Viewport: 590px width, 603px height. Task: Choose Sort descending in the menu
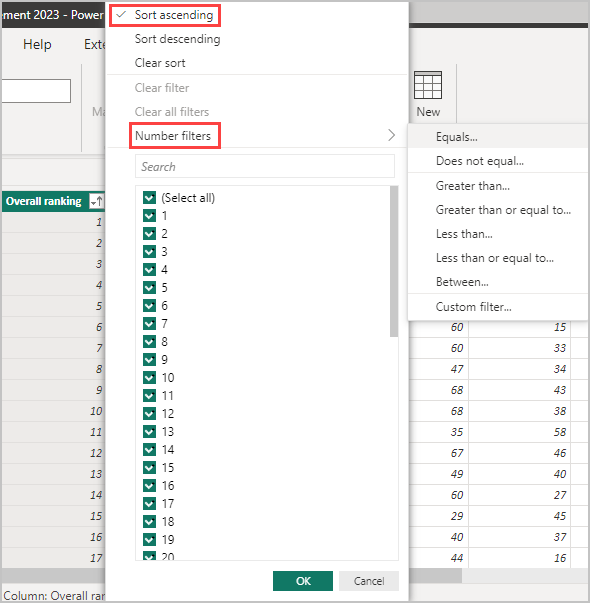pos(177,39)
